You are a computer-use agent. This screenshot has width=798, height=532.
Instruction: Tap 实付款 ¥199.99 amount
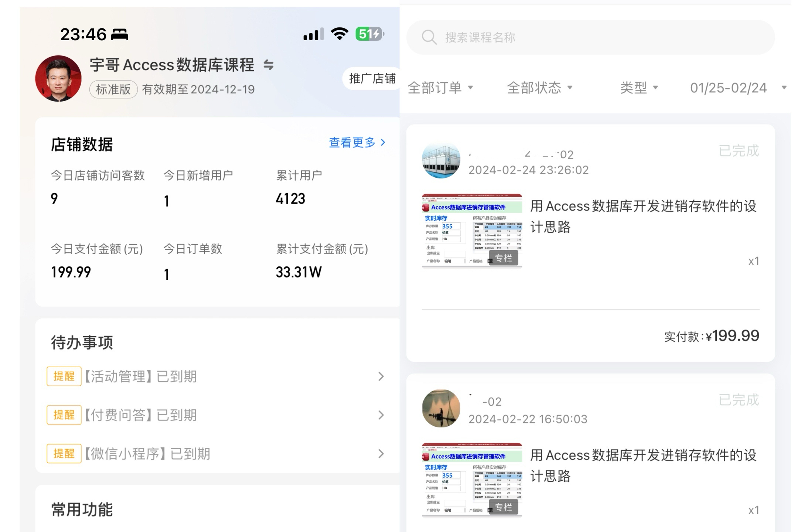click(712, 336)
